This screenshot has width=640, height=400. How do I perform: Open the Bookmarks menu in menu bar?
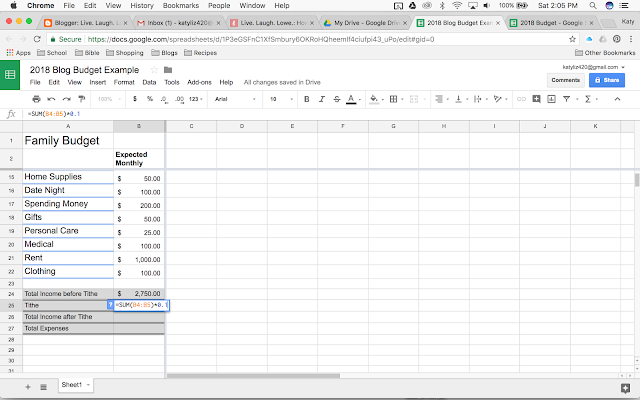click(181, 6)
